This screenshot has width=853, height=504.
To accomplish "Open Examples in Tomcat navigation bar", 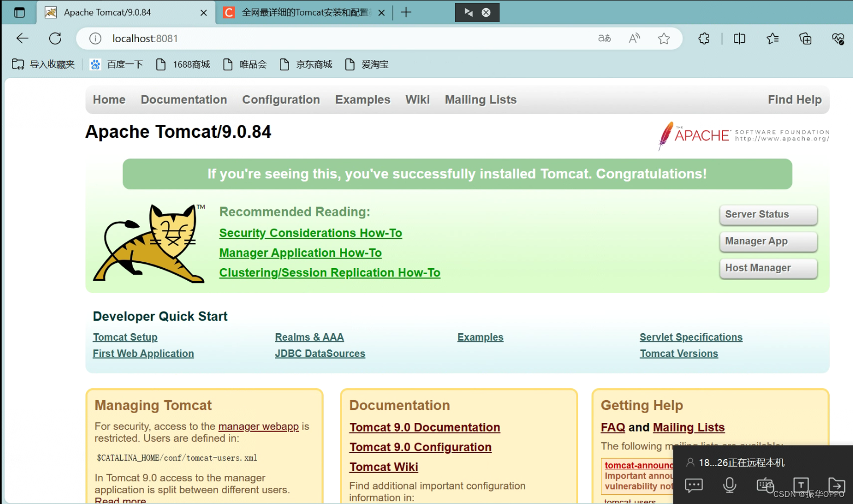I will 363,100.
